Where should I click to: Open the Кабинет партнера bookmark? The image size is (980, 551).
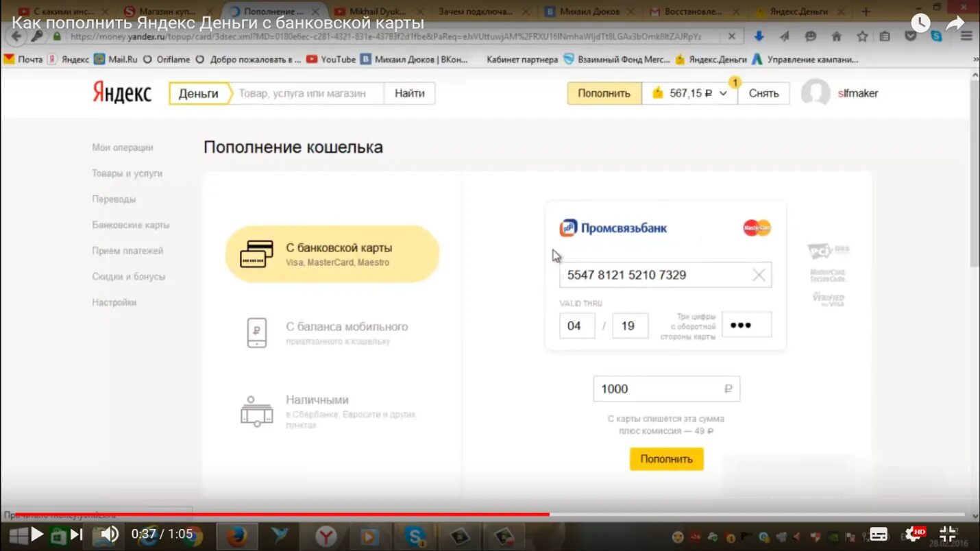pyautogui.click(x=522, y=60)
